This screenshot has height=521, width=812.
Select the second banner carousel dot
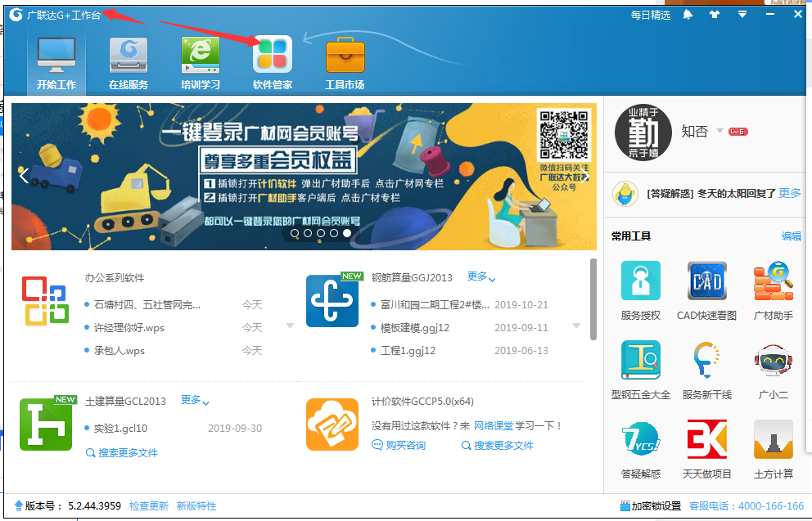point(308,233)
